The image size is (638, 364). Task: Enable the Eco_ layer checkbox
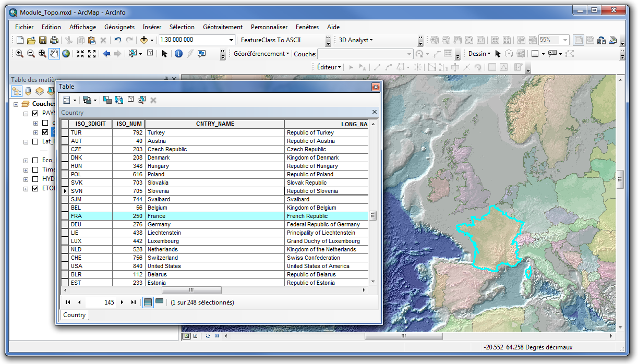35,160
